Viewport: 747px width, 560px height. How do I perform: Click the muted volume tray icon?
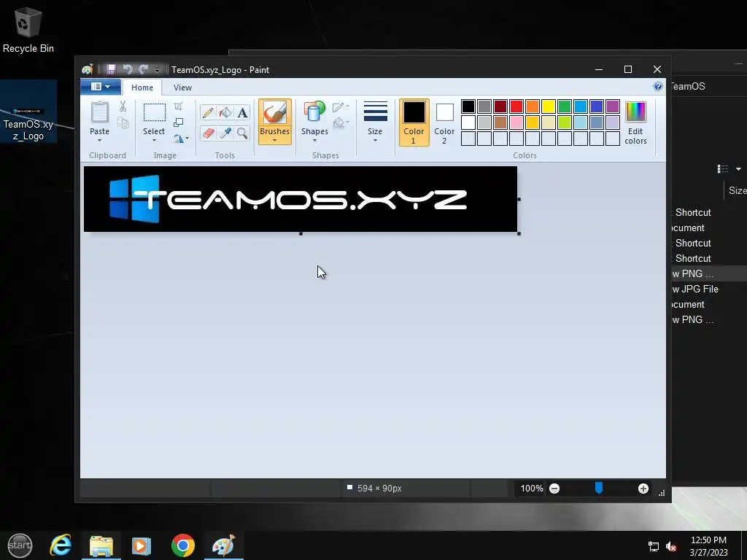point(671,546)
